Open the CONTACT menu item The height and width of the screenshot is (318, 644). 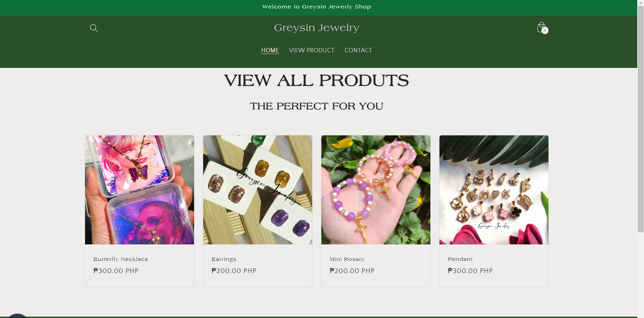[358, 50]
